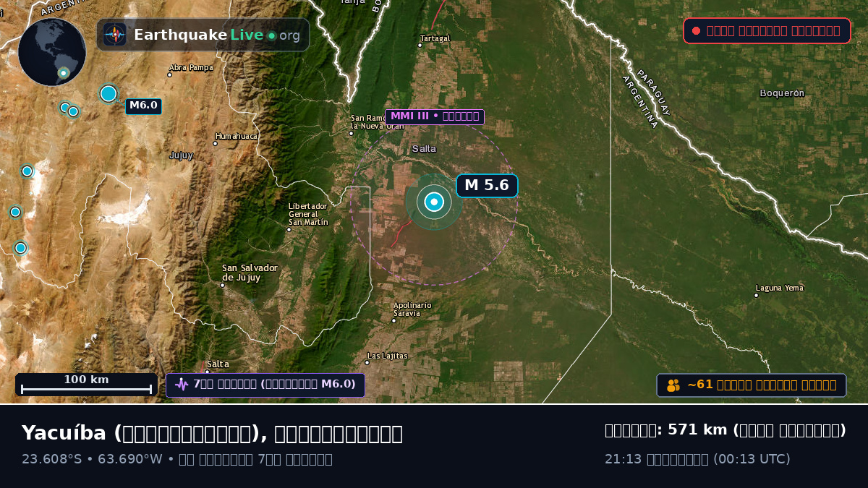Viewport: 868px width, 488px height.
Task: Click the people icon beside ~61
Action: coord(673,385)
